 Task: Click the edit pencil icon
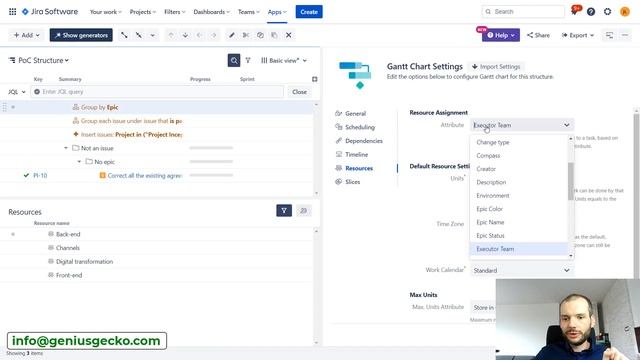(x=231, y=35)
